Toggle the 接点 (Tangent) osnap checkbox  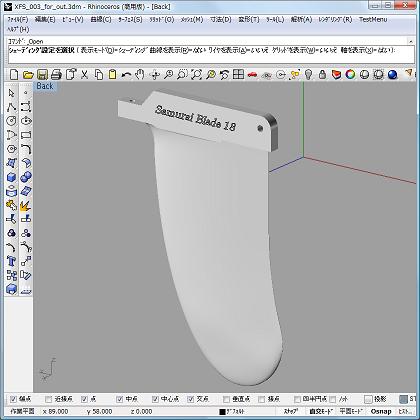point(262,399)
